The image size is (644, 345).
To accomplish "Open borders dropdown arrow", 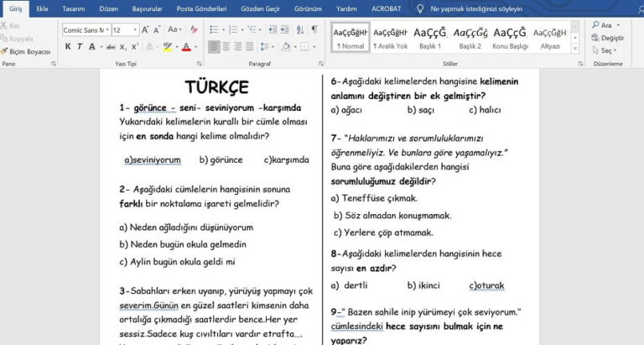I will click(314, 47).
